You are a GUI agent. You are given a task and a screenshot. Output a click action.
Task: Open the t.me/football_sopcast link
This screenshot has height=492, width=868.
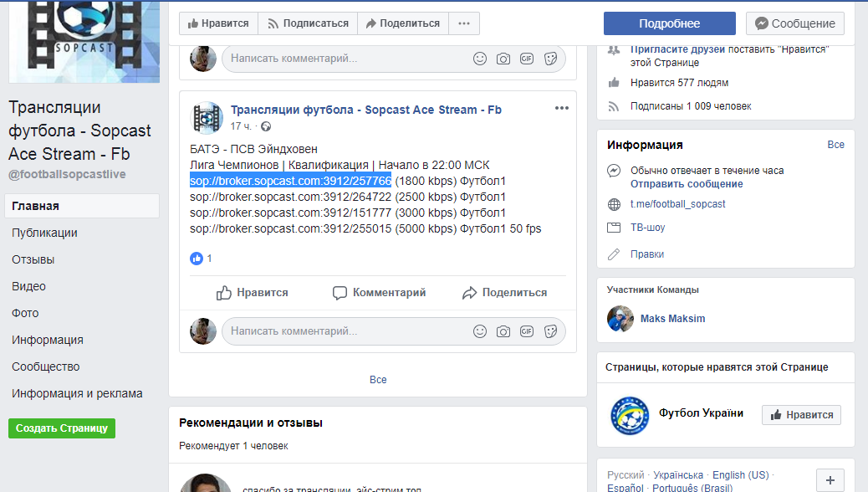pyautogui.click(x=677, y=204)
